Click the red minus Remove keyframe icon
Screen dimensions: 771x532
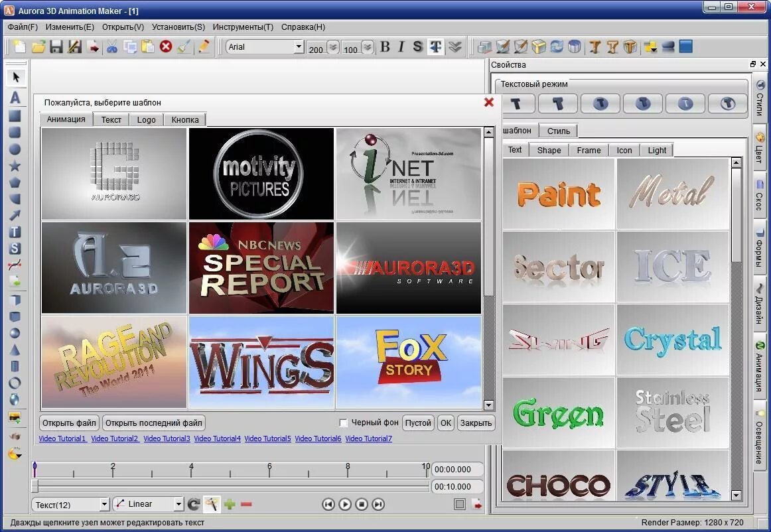(246, 504)
